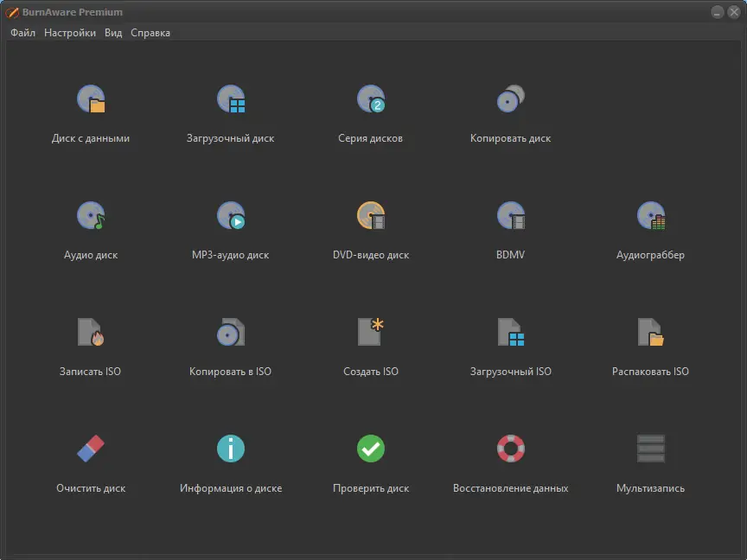Open the Справка menu
Image resolution: width=747 pixels, height=560 pixels.
tap(150, 33)
